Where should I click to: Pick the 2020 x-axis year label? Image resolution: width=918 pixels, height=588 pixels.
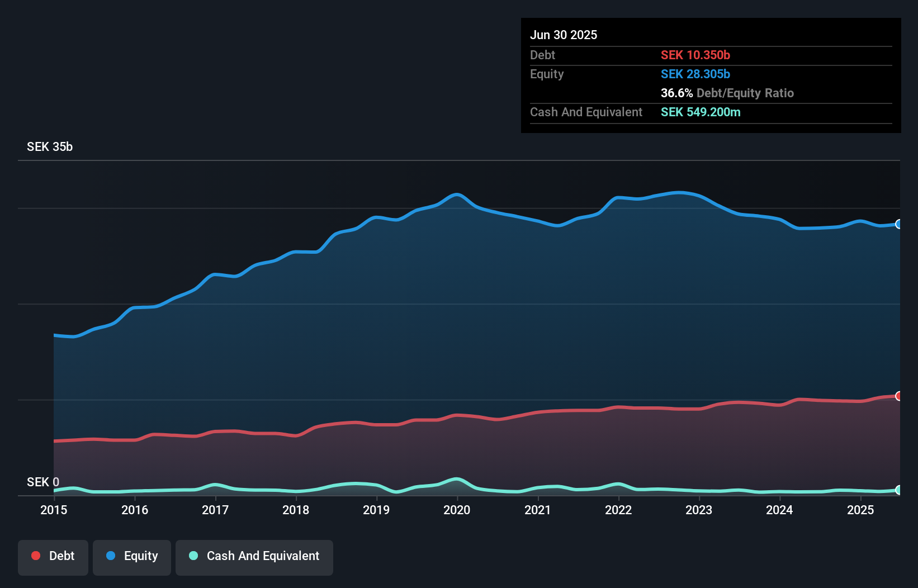click(x=457, y=510)
